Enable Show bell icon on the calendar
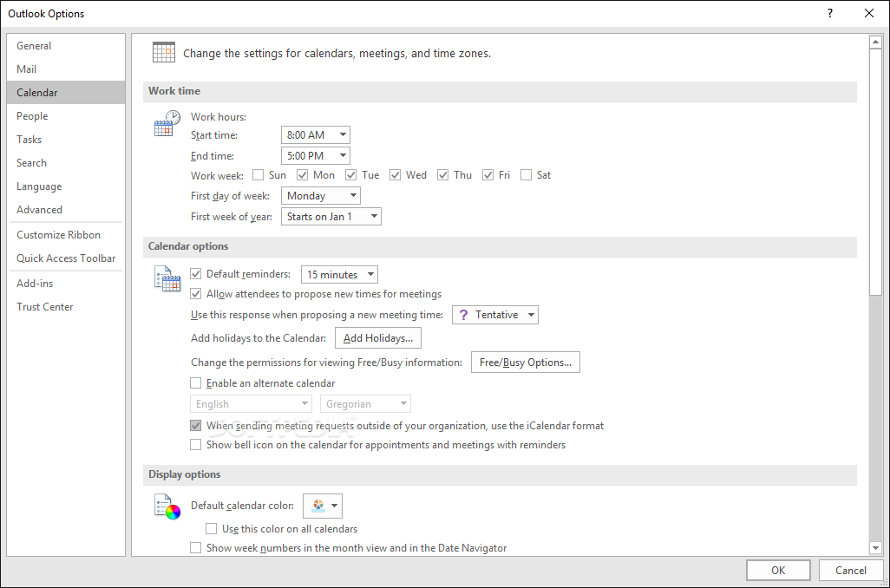 (196, 444)
